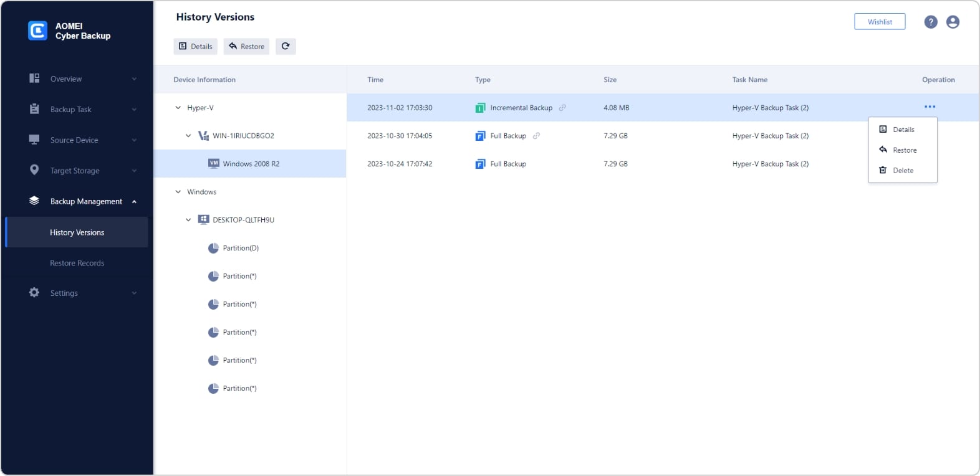Collapse the WIN-1IRIUCDBGO2 host node
This screenshot has height=476, width=980.
click(188, 136)
